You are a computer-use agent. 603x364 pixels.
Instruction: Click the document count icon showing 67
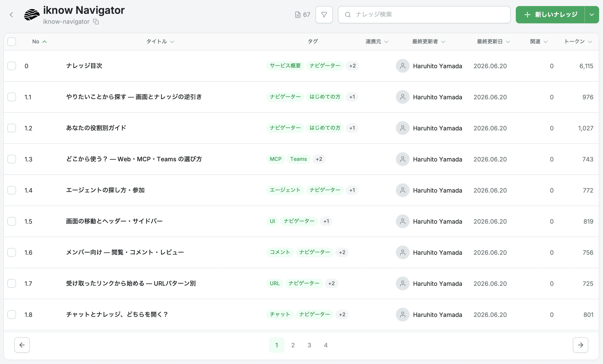click(x=298, y=15)
